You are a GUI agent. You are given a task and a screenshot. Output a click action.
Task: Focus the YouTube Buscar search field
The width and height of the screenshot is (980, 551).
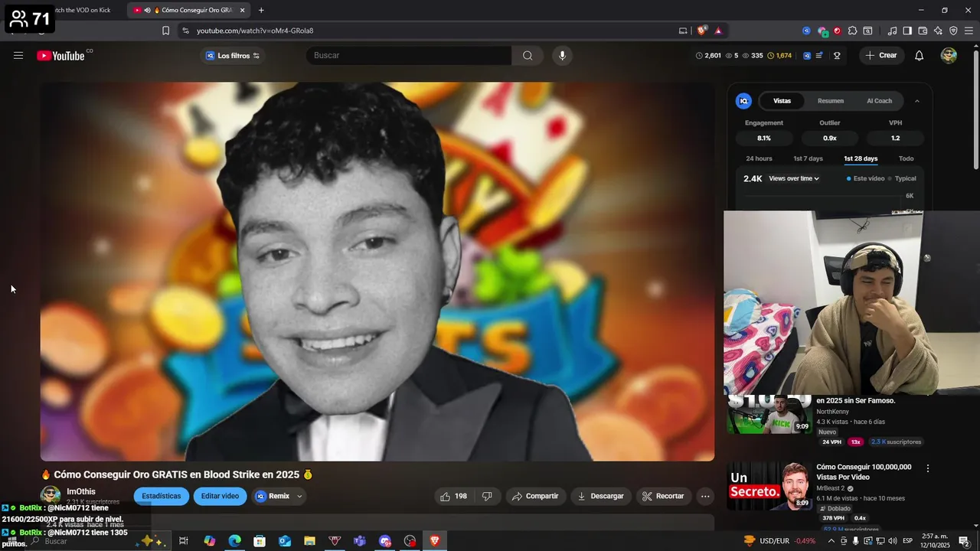(x=409, y=55)
